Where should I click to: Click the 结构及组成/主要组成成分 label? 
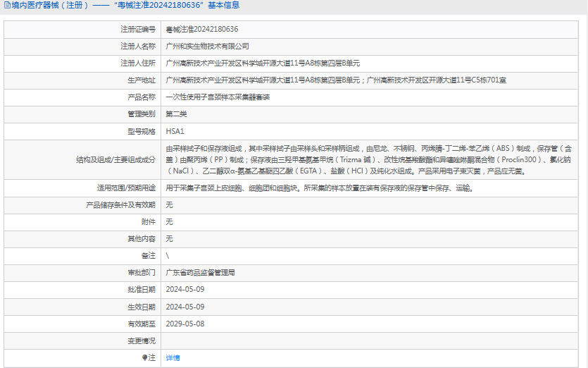point(116,159)
